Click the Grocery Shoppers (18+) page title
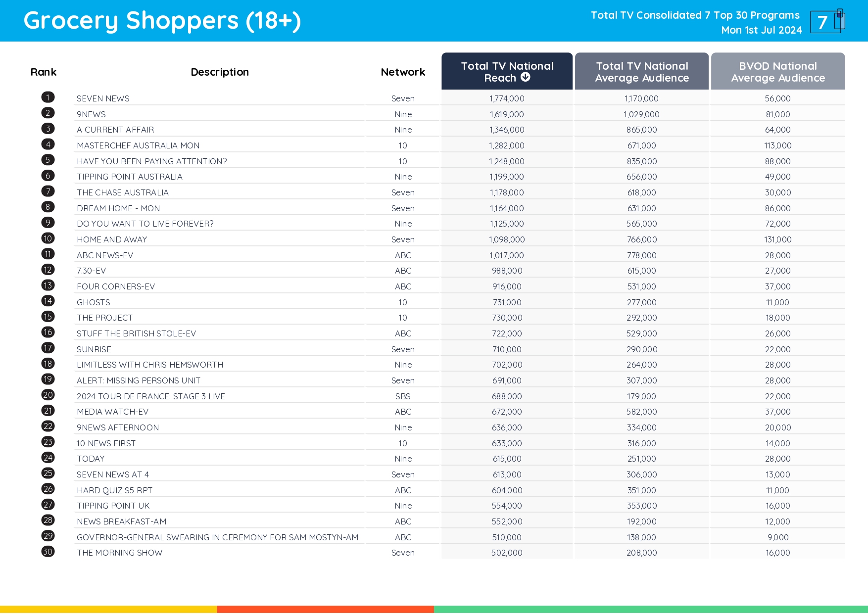Viewport: 868px width, 614px height. point(162,21)
